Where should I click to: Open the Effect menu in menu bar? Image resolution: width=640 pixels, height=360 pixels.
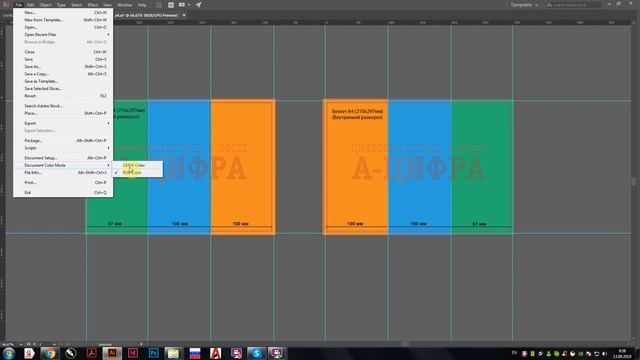click(x=93, y=5)
